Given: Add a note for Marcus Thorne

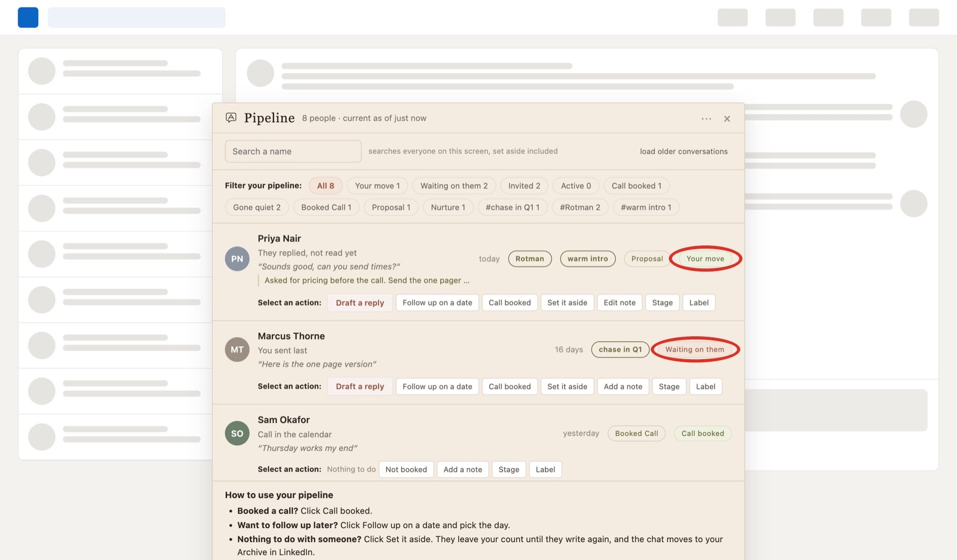Looking at the screenshot, I should click(623, 386).
